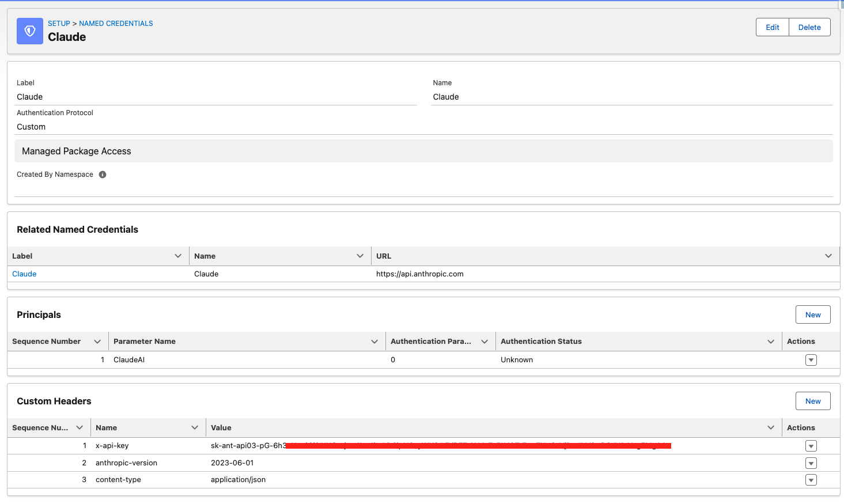This screenshot has width=844, height=504.
Task: Select the ClaudeAI parameter name cell
Action: [x=129, y=360]
